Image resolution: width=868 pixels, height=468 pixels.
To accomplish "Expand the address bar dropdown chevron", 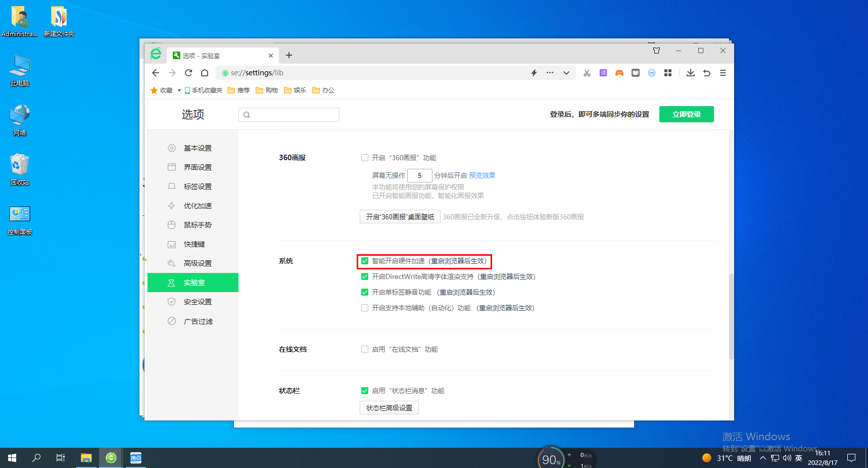I will (566, 73).
